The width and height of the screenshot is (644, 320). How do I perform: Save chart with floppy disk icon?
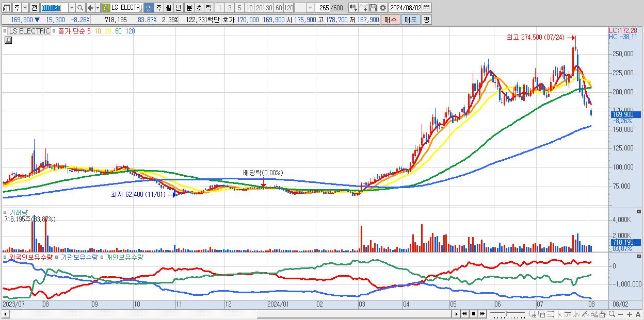pyautogui.click(x=373, y=8)
